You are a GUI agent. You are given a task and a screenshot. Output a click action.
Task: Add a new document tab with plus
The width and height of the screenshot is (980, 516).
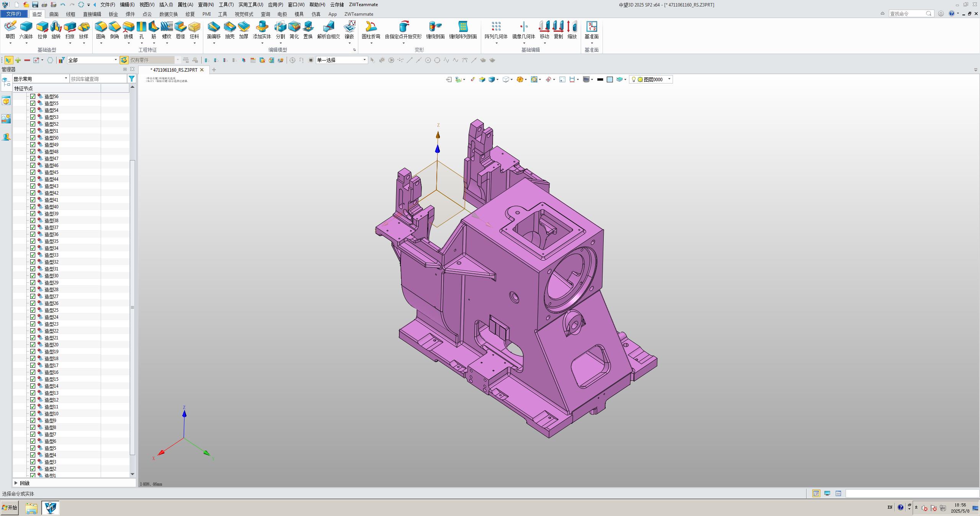pyautogui.click(x=214, y=70)
